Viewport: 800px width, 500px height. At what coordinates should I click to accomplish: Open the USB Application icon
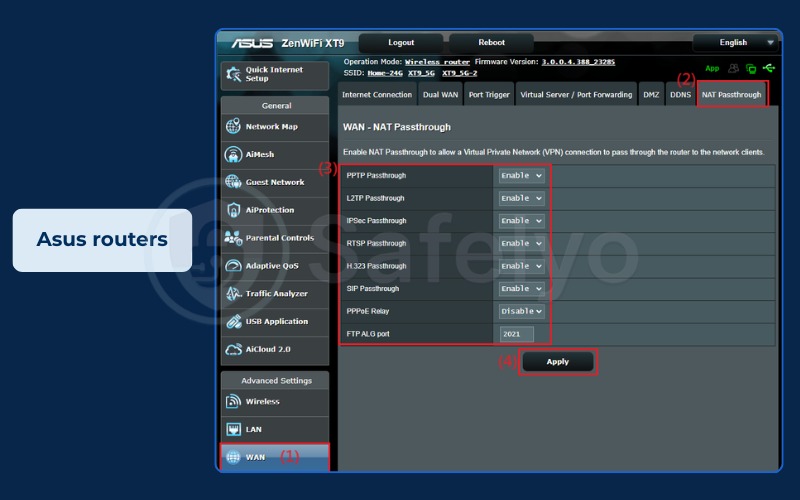(233, 321)
